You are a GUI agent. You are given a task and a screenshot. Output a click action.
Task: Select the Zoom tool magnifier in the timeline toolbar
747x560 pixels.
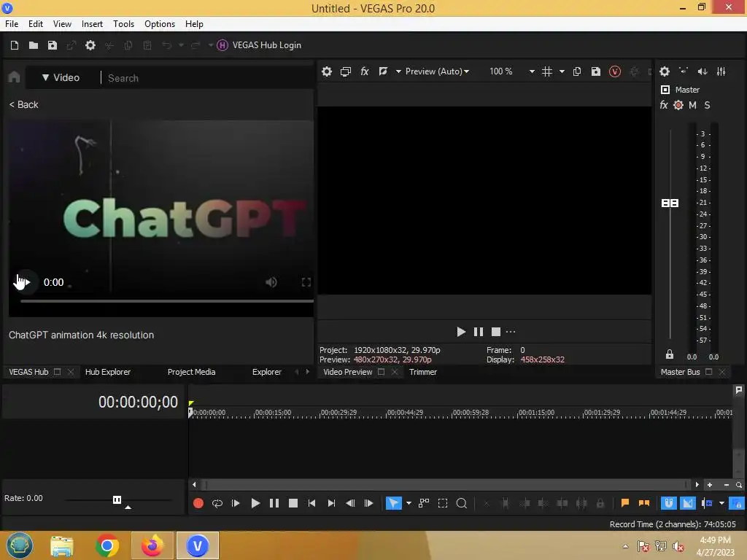pos(462,503)
